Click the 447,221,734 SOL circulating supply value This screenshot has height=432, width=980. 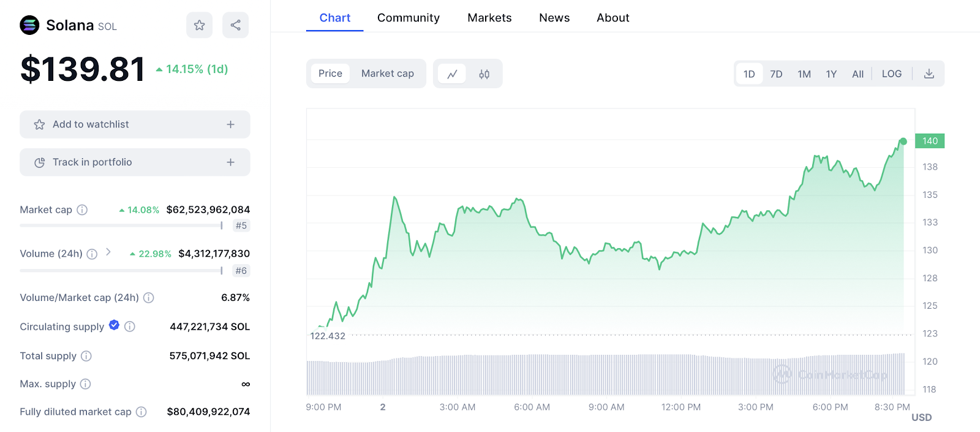pos(210,327)
